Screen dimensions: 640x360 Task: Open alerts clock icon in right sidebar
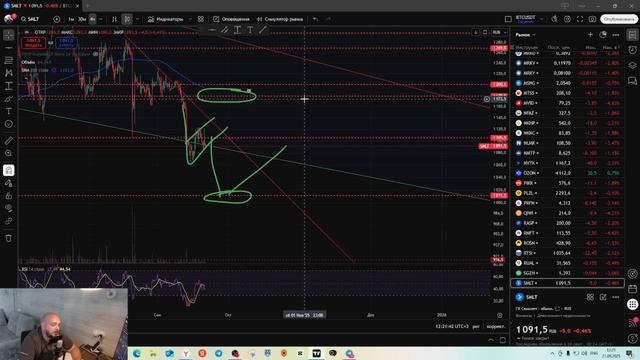pyautogui.click(x=632, y=50)
